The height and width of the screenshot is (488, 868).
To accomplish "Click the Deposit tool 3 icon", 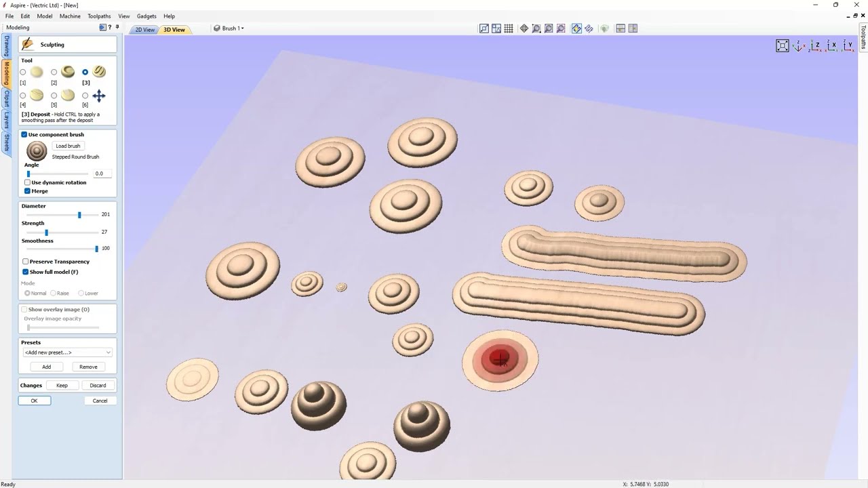I will (100, 72).
